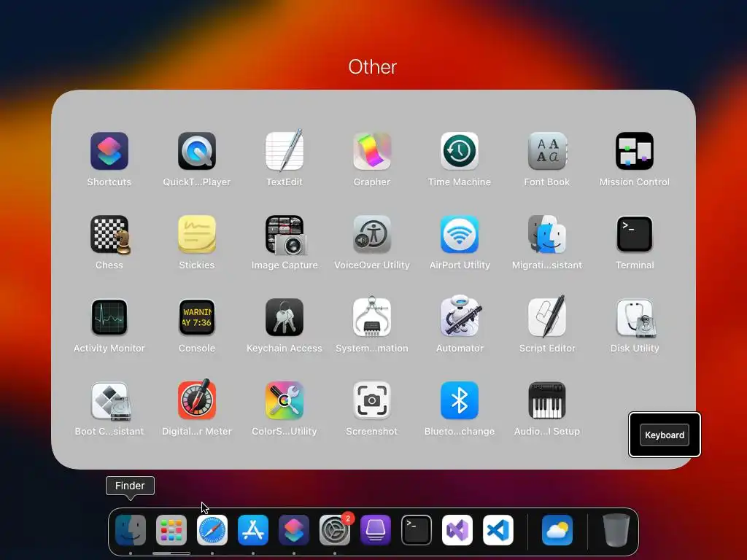Open App Store from the Dock
Screen dimensions: 747x560
click(253, 530)
